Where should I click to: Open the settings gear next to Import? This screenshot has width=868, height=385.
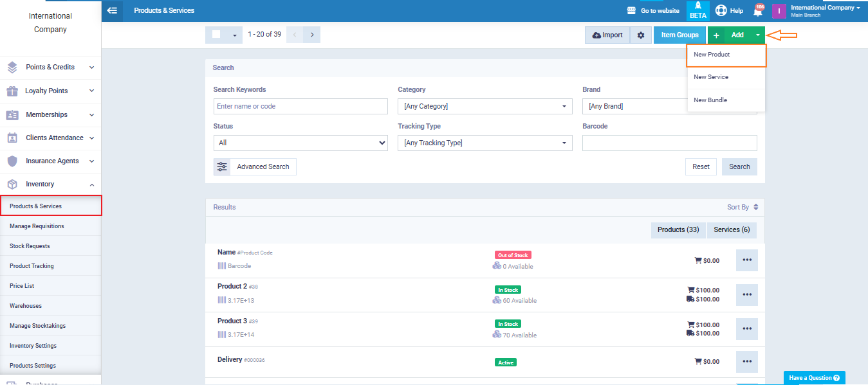pyautogui.click(x=640, y=35)
